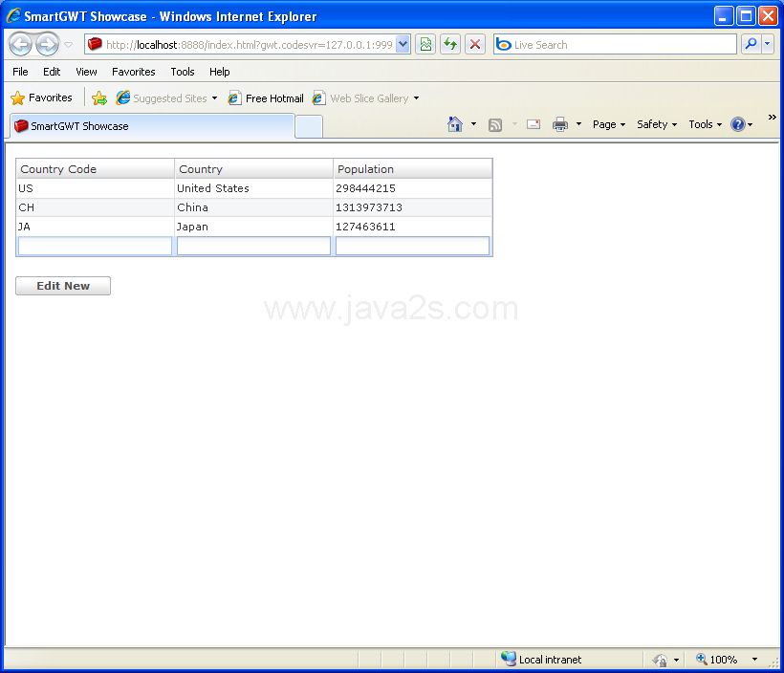The height and width of the screenshot is (673, 784).
Task: Open the File menu
Action: [20, 72]
